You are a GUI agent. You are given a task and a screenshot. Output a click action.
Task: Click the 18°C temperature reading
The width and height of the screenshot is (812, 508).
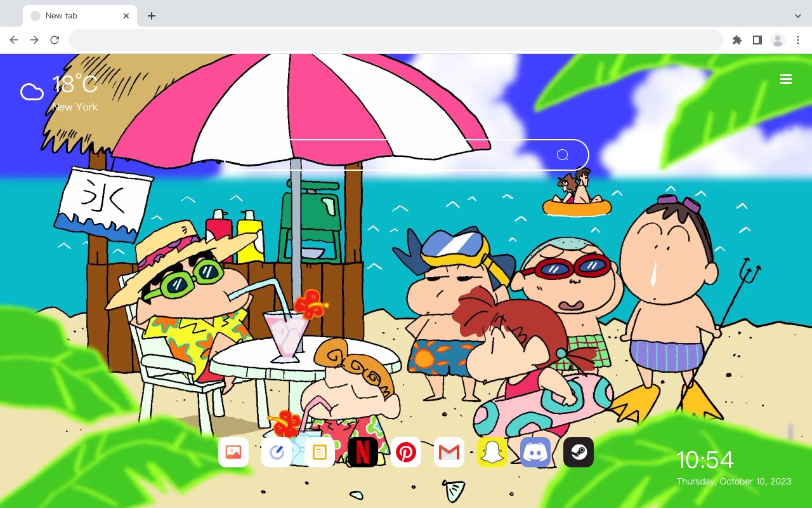pyautogui.click(x=75, y=84)
